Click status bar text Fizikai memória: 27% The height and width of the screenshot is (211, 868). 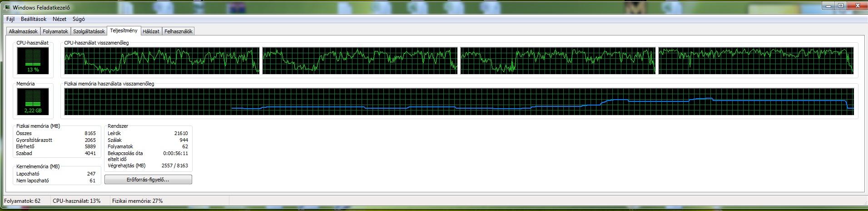(137, 201)
